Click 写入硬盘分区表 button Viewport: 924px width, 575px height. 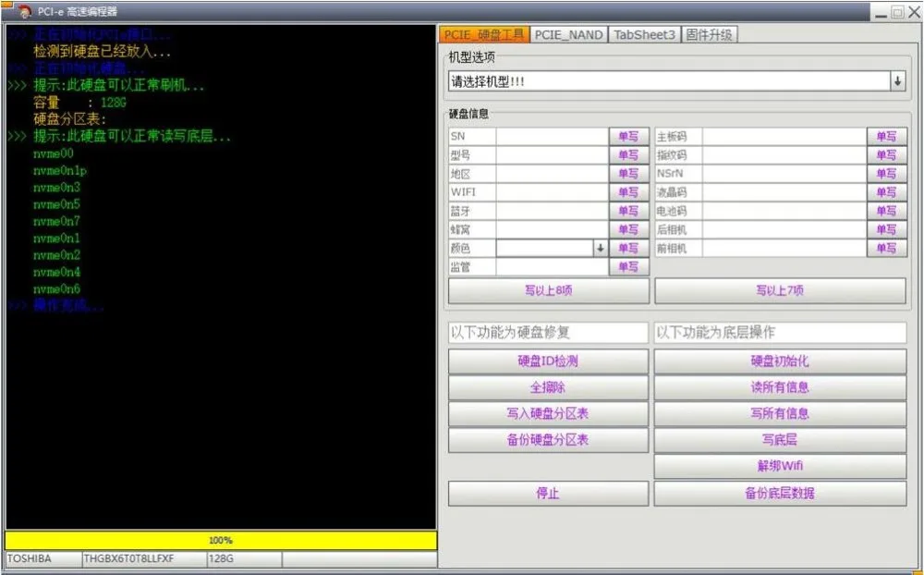click(x=548, y=414)
